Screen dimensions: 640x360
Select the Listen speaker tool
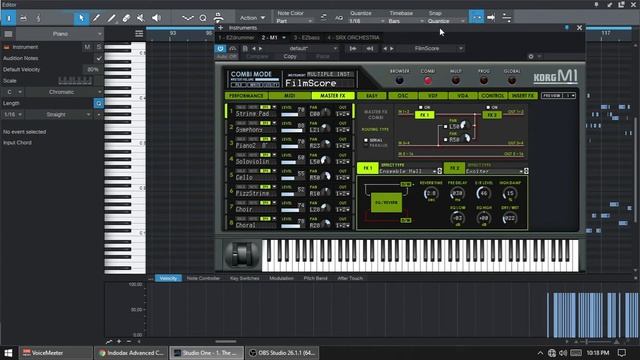(156, 18)
